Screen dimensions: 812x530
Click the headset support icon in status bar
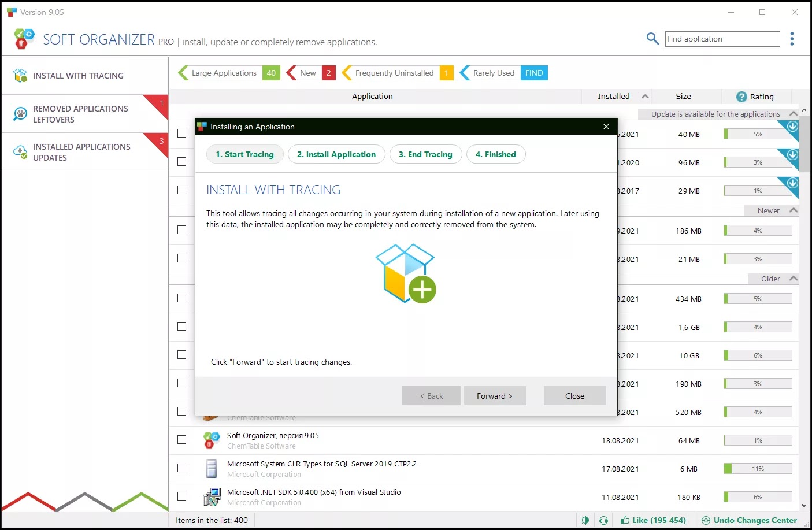[603, 520]
